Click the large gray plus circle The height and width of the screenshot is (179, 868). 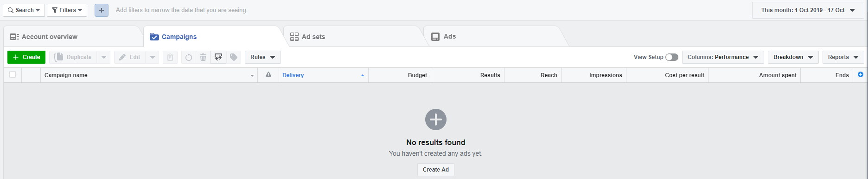[x=436, y=119]
